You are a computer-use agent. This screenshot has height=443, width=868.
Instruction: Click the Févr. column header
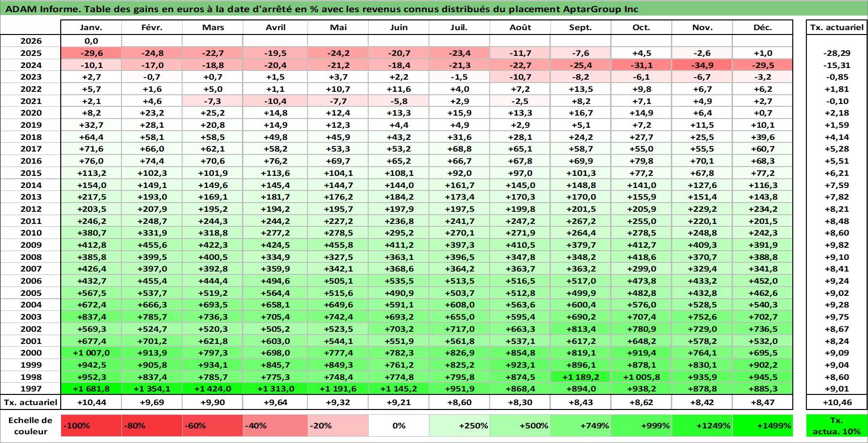point(152,27)
